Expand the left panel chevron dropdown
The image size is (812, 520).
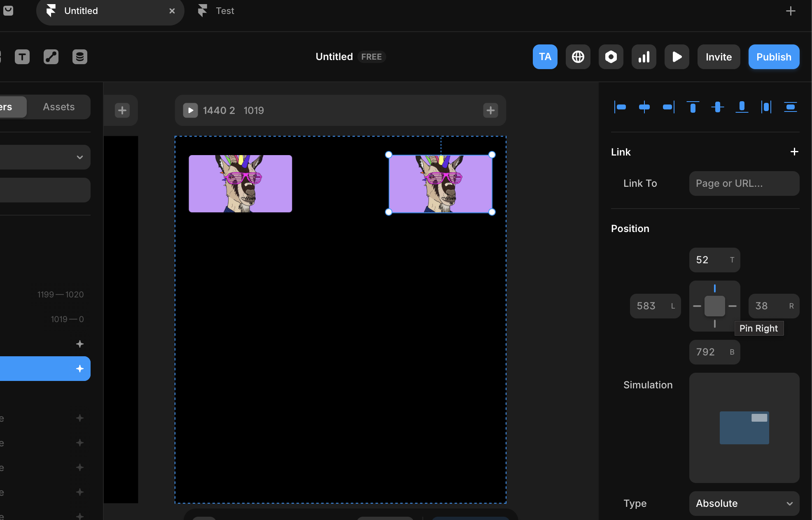pyautogui.click(x=80, y=157)
